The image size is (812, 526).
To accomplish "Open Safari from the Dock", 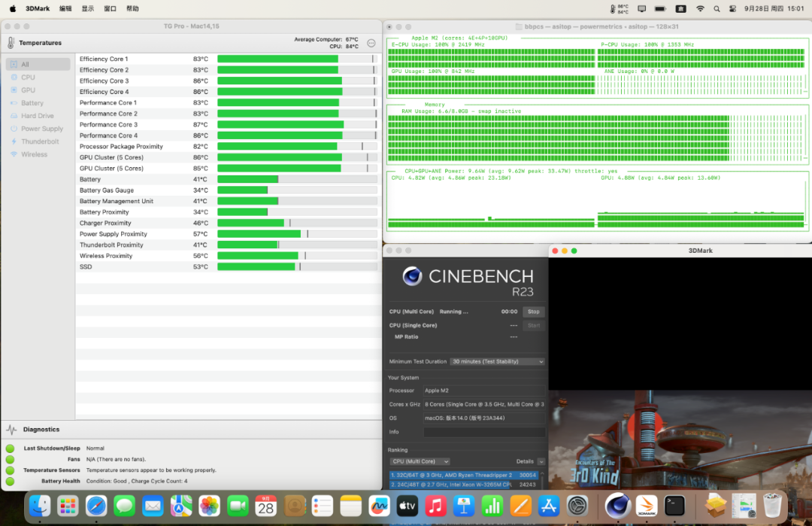I will (96, 506).
